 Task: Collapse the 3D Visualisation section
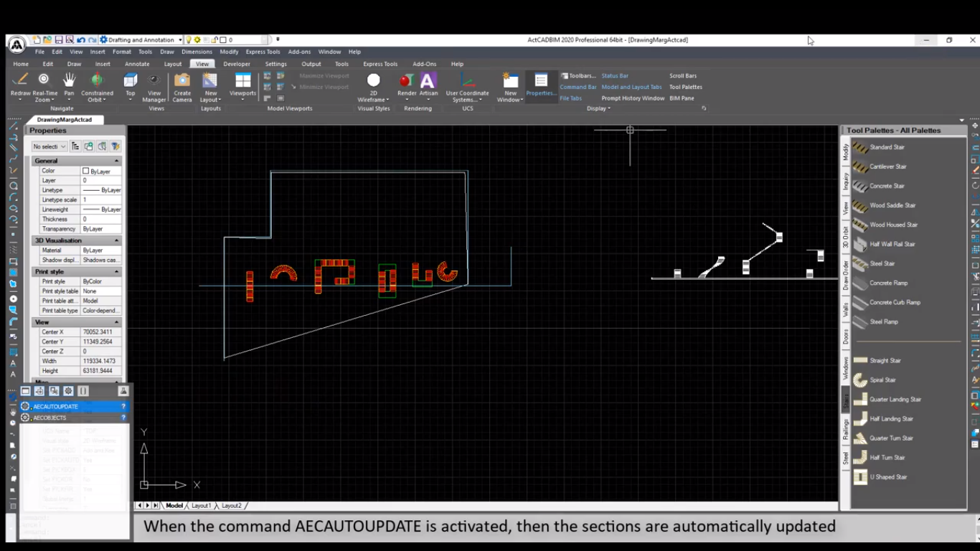(x=117, y=240)
